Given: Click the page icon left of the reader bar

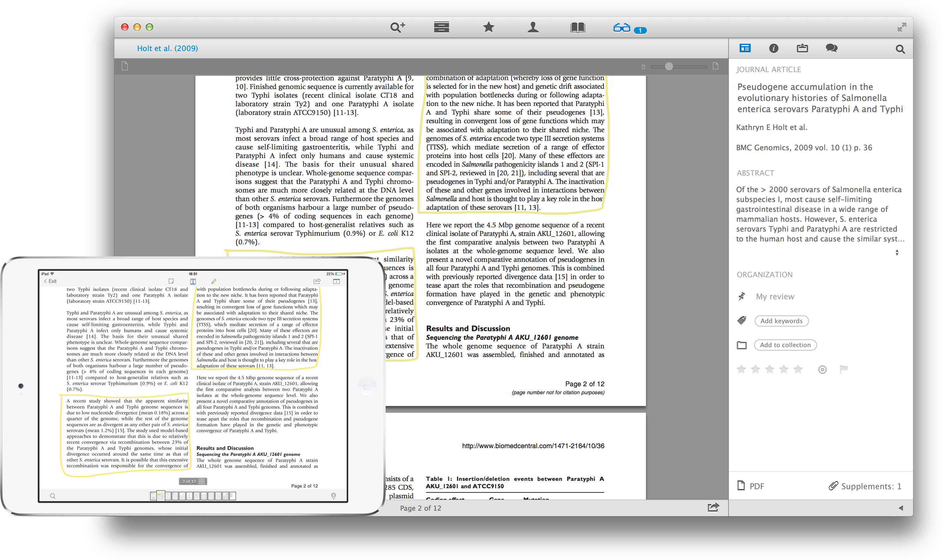Looking at the screenshot, I should [x=125, y=66].
